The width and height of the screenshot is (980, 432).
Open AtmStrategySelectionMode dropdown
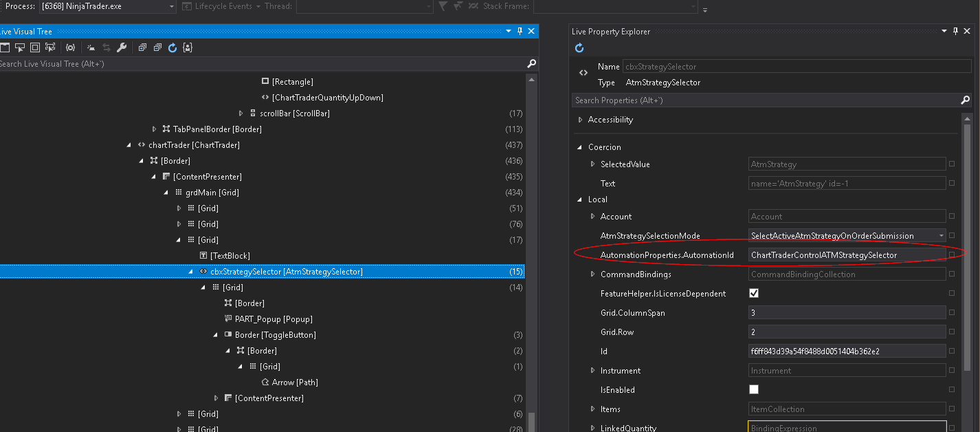click(x=942, y=236)
